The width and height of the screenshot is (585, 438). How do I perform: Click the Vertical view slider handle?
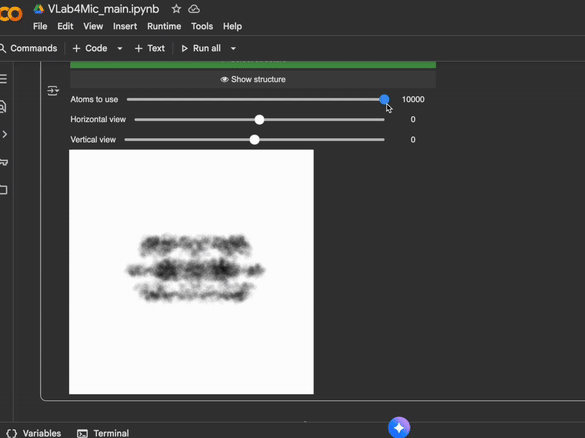point(254,140)
